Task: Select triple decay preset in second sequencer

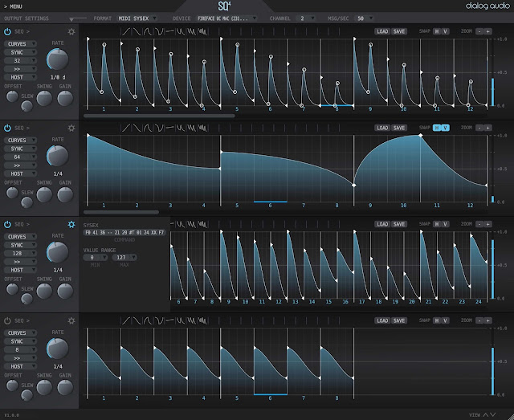Action: click(192, 128)
